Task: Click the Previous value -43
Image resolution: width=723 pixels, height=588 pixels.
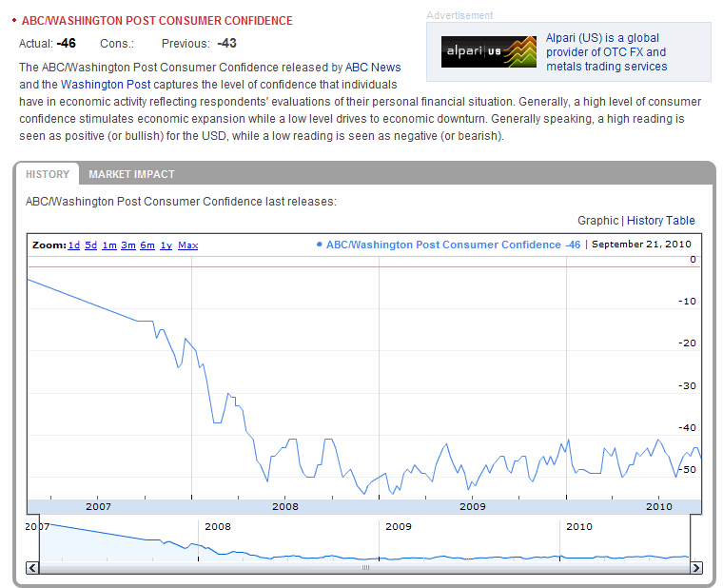Action: tap(226, 44)
